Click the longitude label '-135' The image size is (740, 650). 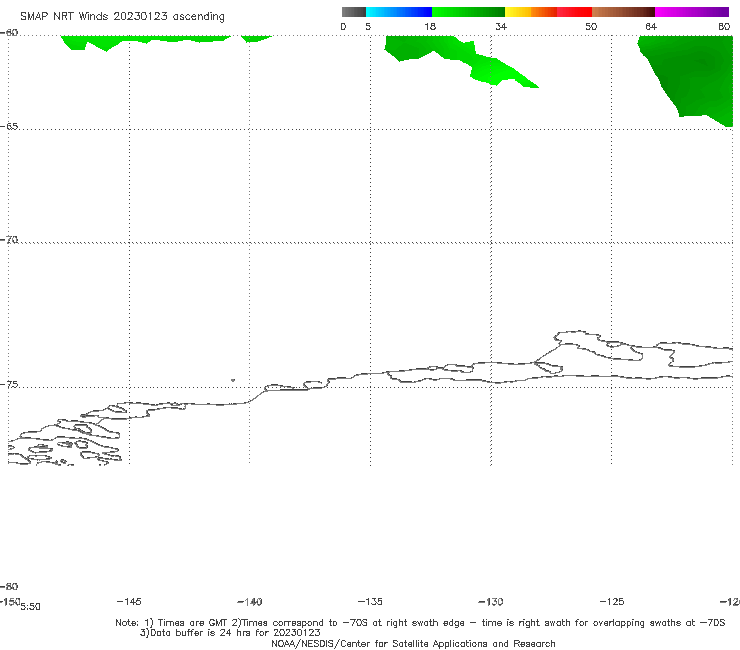[370, 601]
